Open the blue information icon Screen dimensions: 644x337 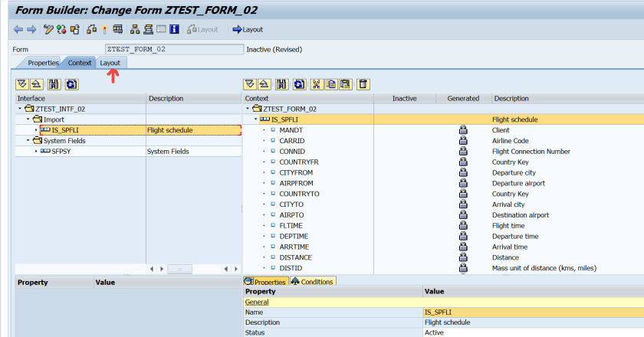pos(174,30)
